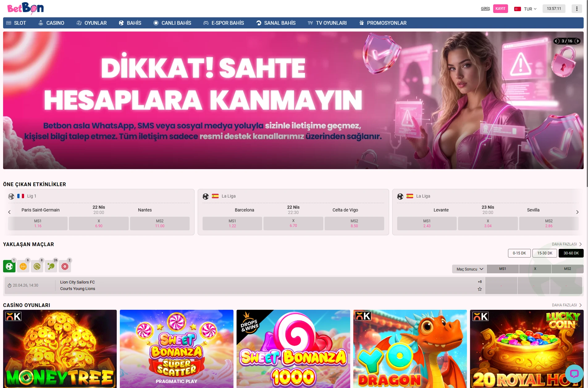Select the tennis ball sport filter

[x=37, y=266]
